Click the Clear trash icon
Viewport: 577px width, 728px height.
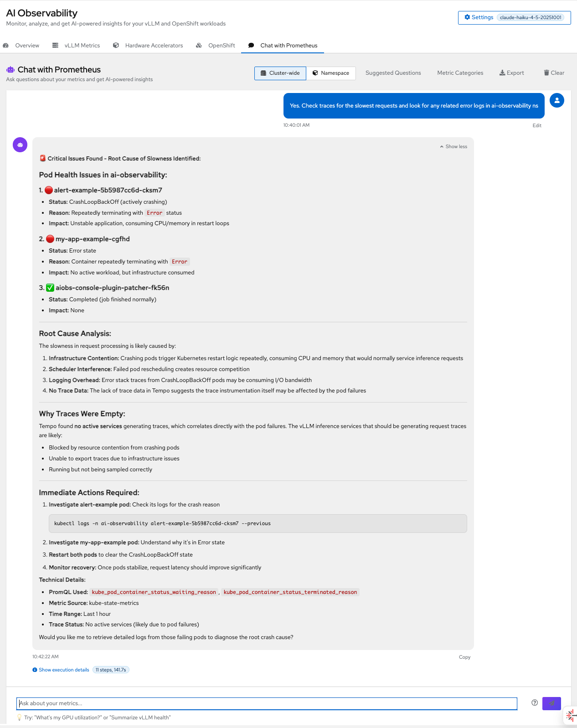coord(546,72)
